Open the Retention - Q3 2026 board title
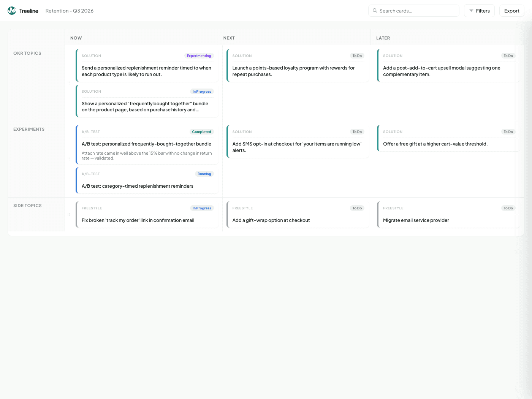 click(x=70, y=11)
